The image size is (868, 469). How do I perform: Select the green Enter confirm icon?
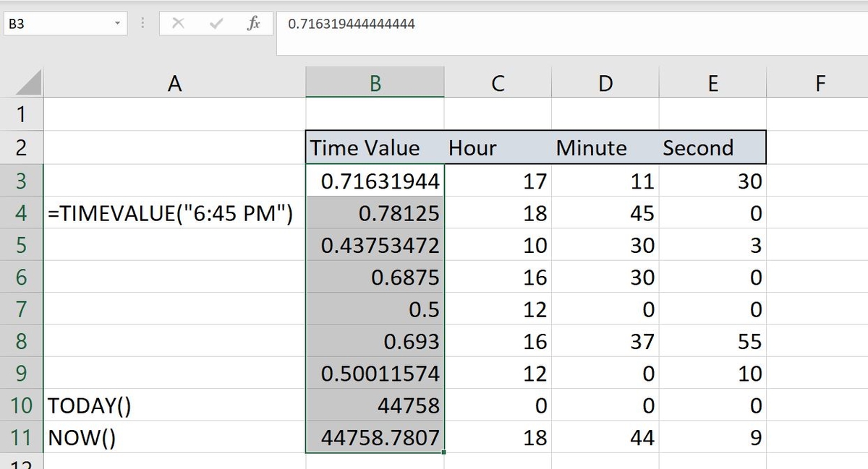214,22
